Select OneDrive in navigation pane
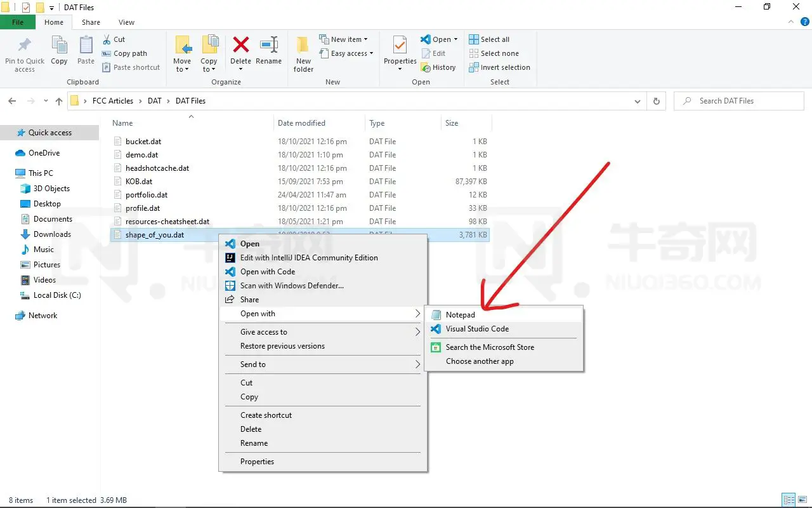Viewport: 812px width, 508px height. click(44, 153)
